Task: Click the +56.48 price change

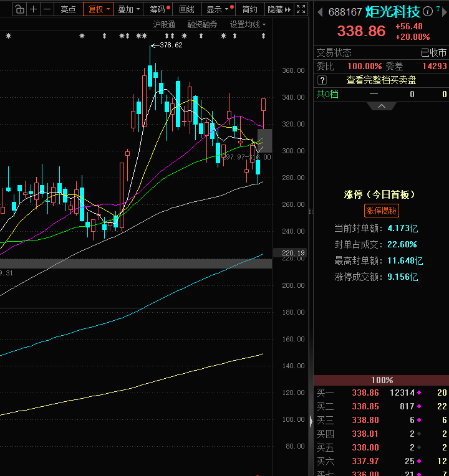Action: 409,26
